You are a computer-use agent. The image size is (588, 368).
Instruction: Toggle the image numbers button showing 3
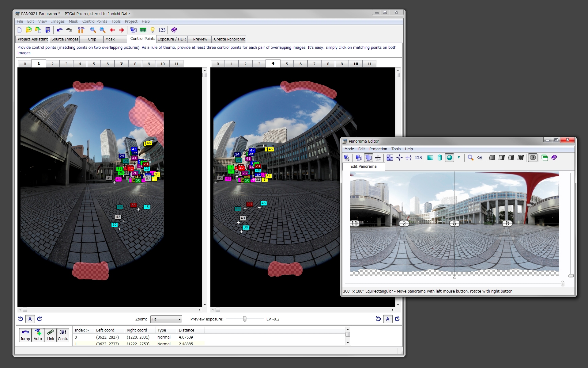(x=533, y=158)
